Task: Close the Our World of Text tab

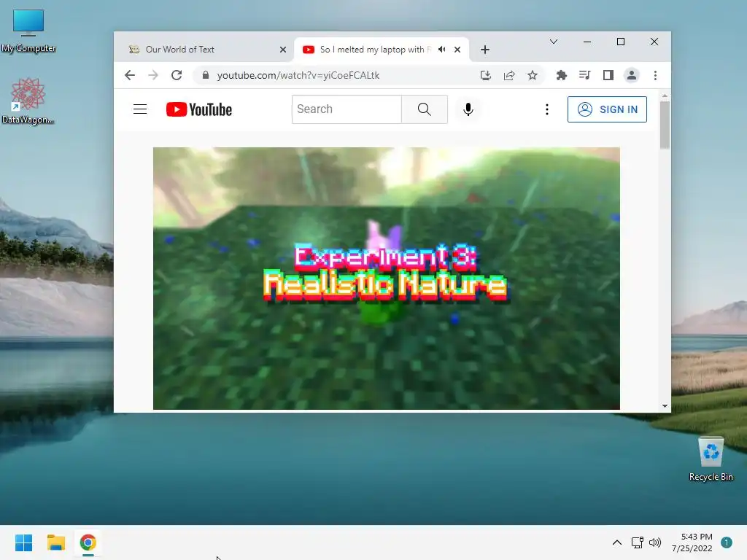Action: pyautogui.click(x=283, y=50)
